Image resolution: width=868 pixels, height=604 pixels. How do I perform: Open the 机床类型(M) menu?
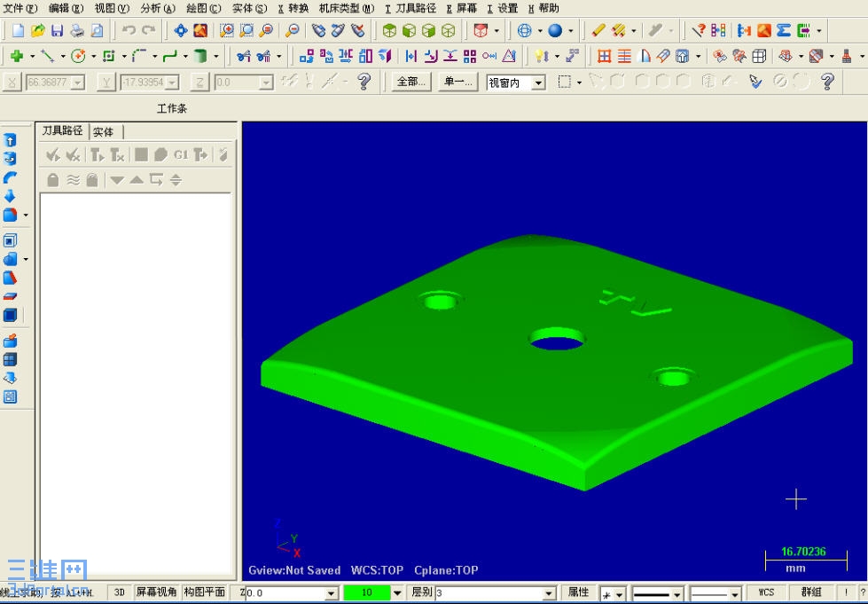point(347,8)
